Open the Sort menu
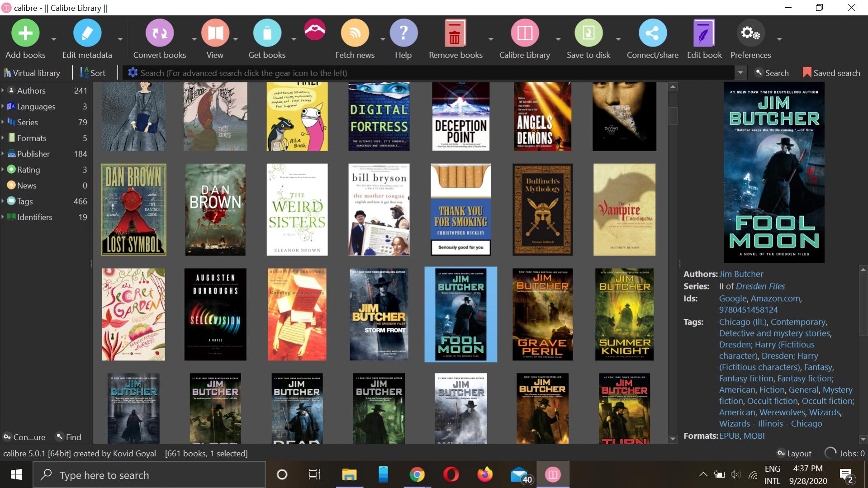 click(x=93, y=73)
